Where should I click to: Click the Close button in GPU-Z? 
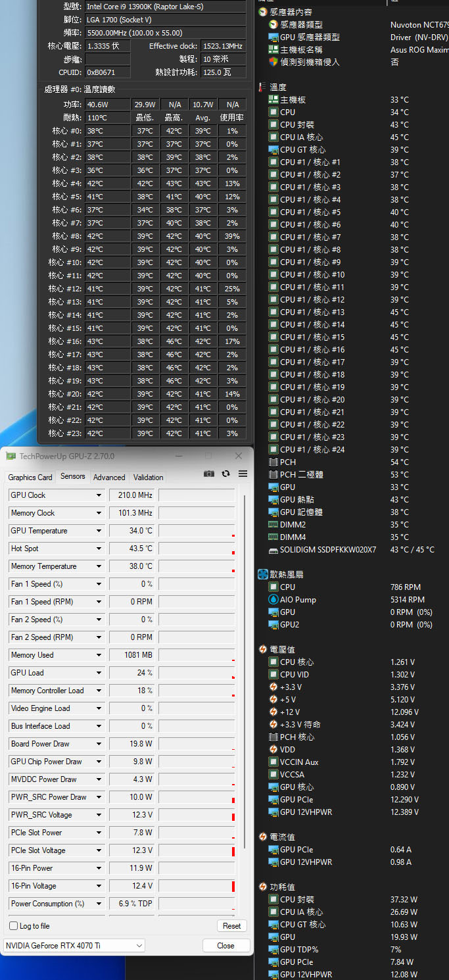pyautogui.click(x=225, y=945)
